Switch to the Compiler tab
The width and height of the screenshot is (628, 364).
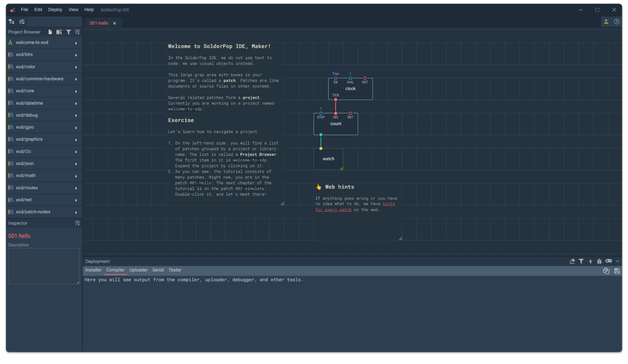tap(115, 270)
